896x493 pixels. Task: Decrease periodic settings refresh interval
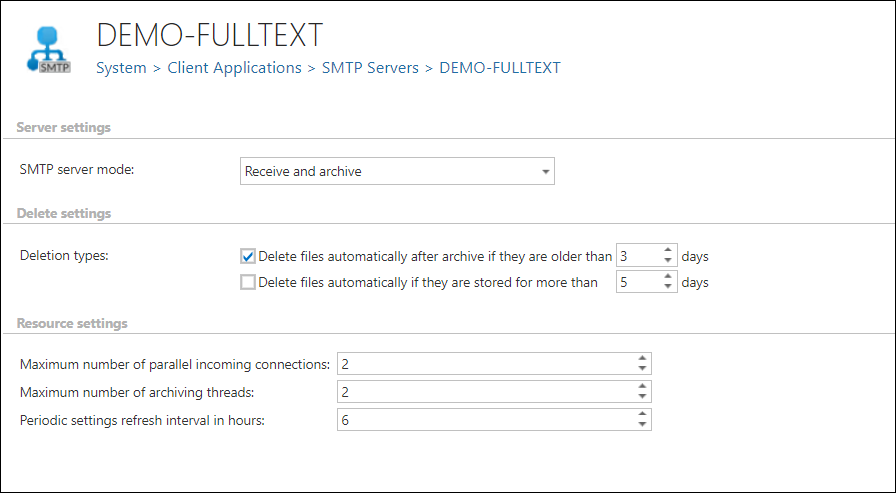pos(642,426)
